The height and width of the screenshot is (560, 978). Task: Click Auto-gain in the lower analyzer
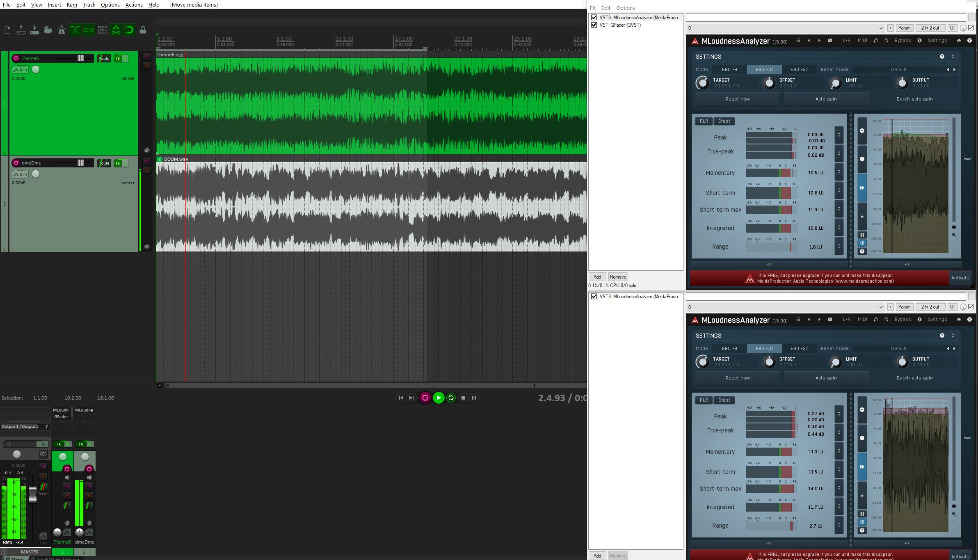point(826,378)
